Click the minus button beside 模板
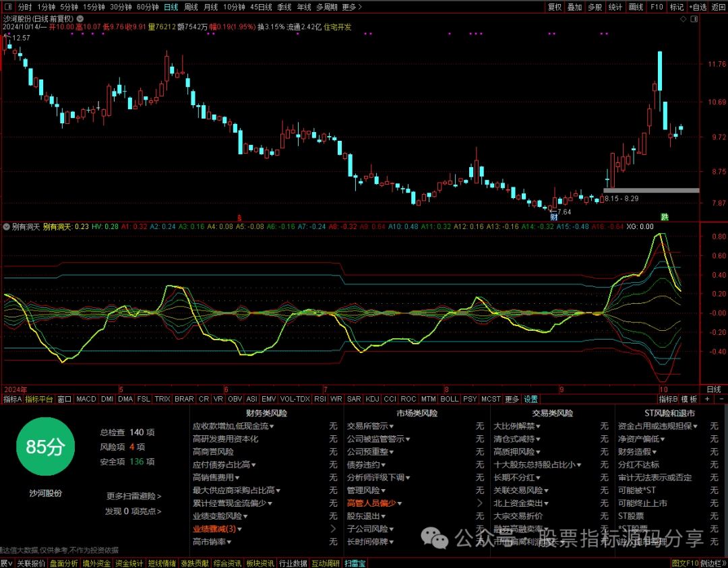The width and height of the screenshot is (728, 568). (721, 399)
